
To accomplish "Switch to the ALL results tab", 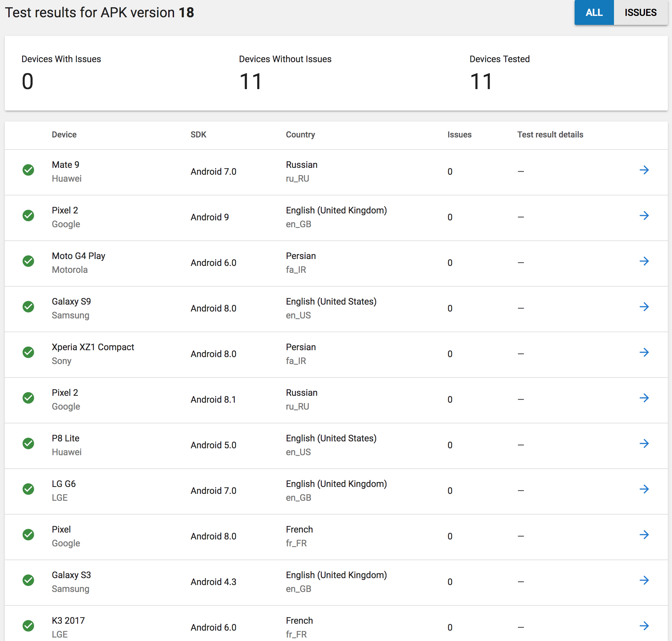I will click(594, 12).
